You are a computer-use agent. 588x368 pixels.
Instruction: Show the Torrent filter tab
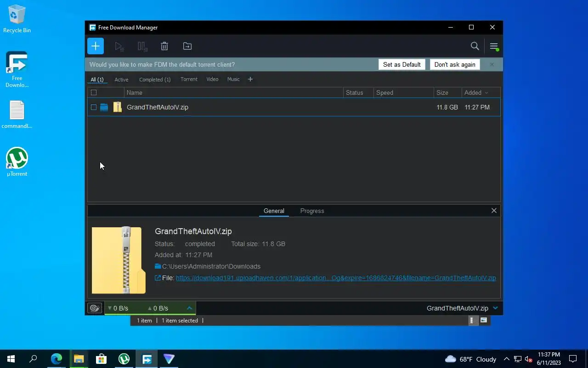[189, 79]
